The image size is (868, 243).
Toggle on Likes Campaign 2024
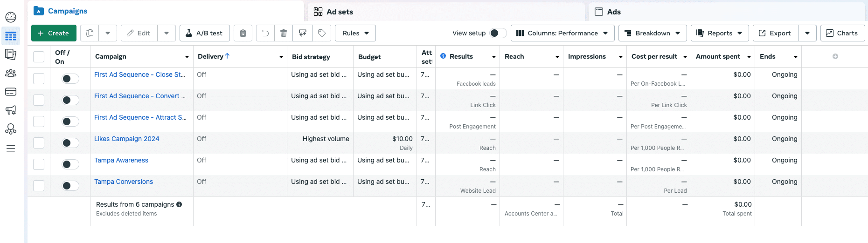tap(70, 143)
